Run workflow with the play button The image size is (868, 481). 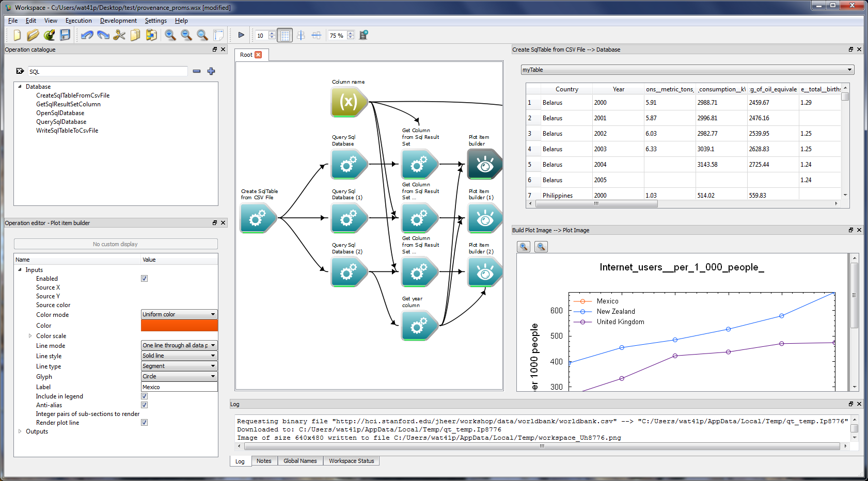(x=241, y=35)
